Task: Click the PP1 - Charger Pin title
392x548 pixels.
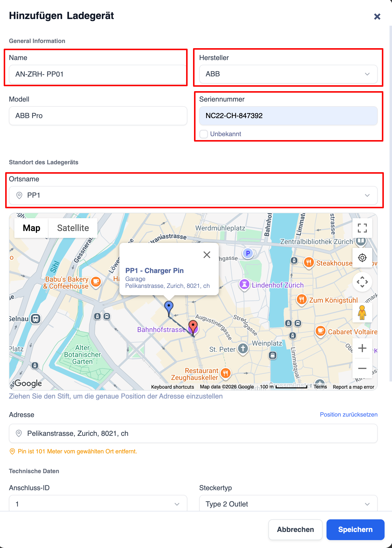Action: 154,271
